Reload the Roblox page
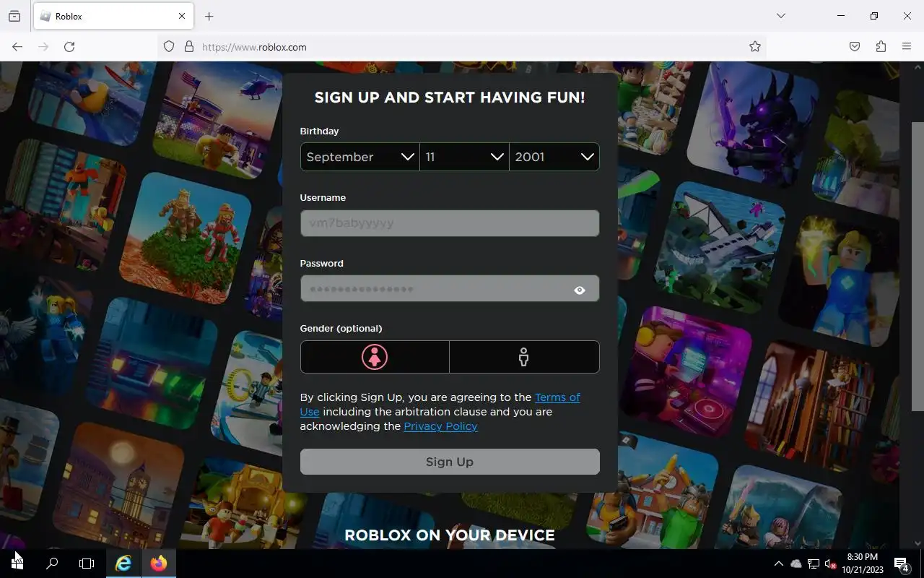Image resolution: width=924 pixels, height=578 pixels. click(x=69, y=46)
